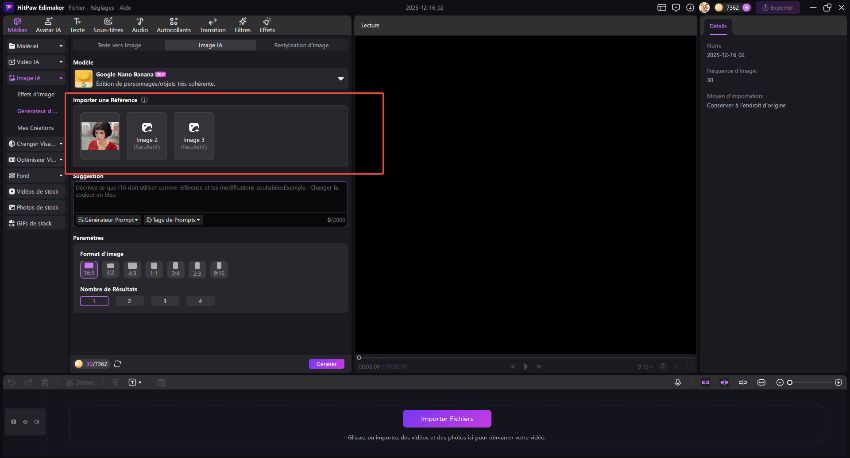Image resolution: width=850 pixels, height=458 pixels.
Task: Click the Importer Fichiers button
Action: point(447,418)
